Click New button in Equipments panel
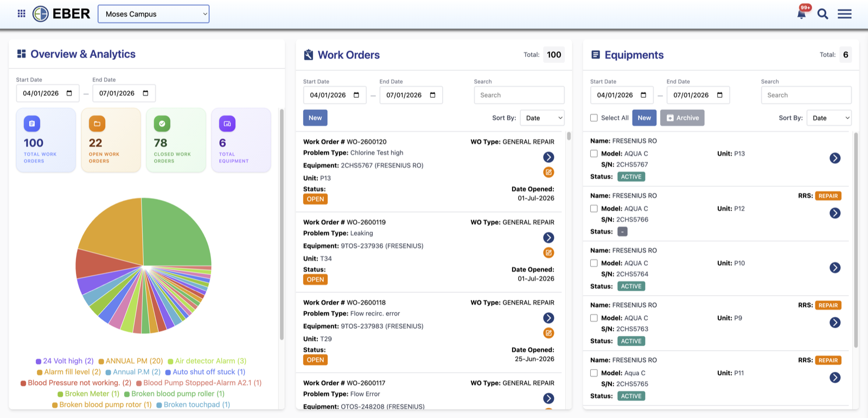This screenshot has height=418, width=868. (644, 118)
